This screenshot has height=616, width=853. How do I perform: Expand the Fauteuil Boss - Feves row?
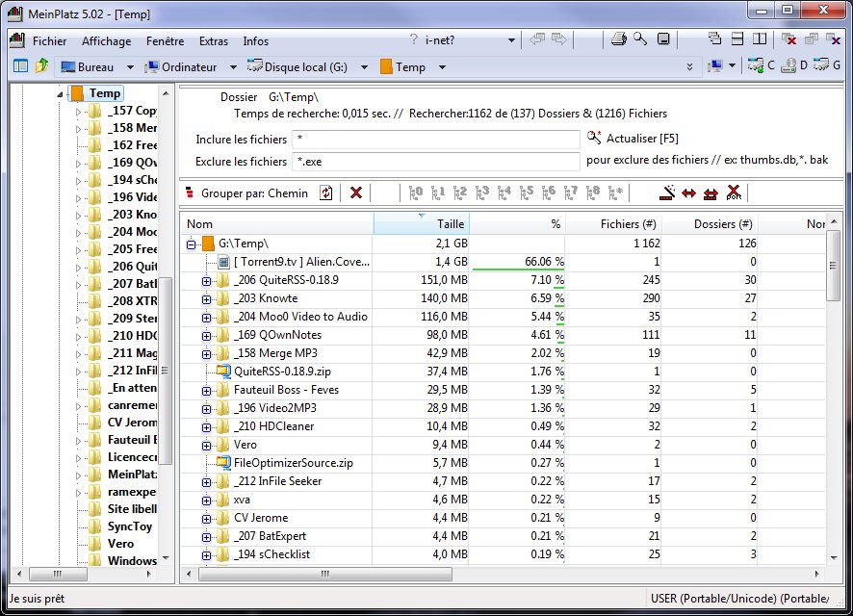tap(206, 391)
